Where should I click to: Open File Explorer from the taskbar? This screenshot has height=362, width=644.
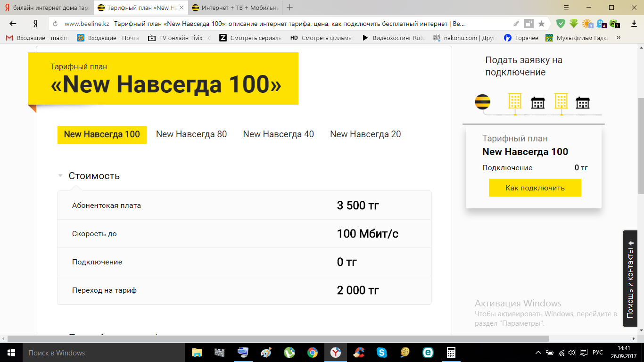click(197, 353)
